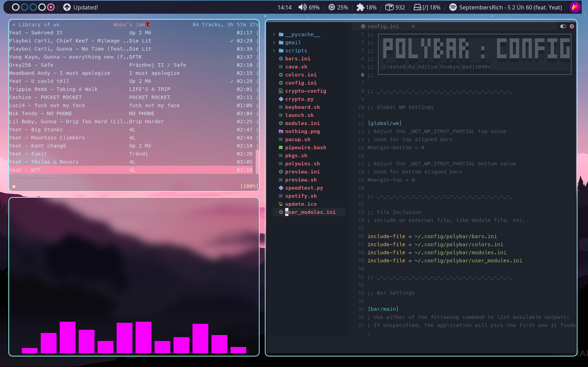Click the gear icon beside colors.ini

(x=281, y=75)
